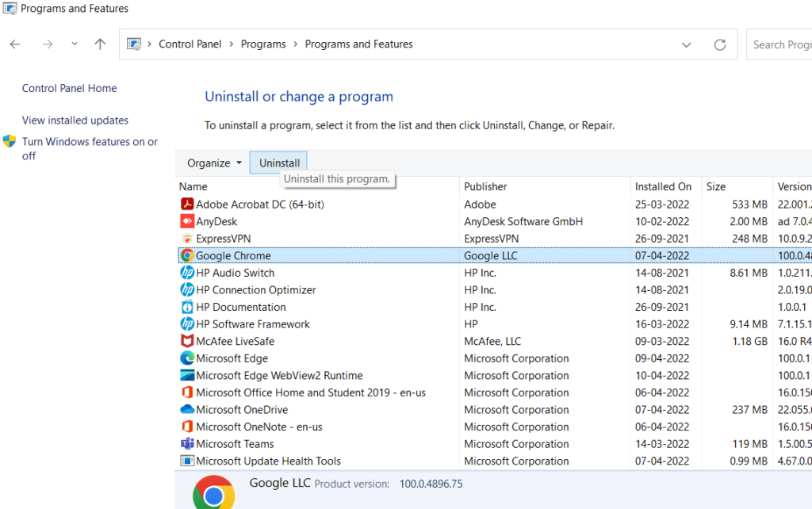
Task: Click the Microsoft Update Health Tools icon
Action: click(x=187, y=461)
